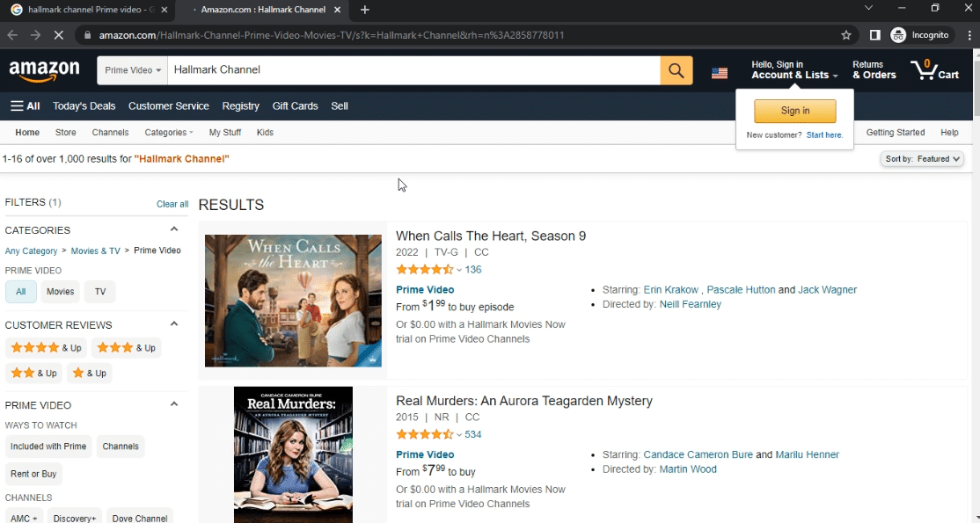Viewport: 980px width, 523px height.
Task: Open the Chrome three-dot menu
Action: [969, 35]
